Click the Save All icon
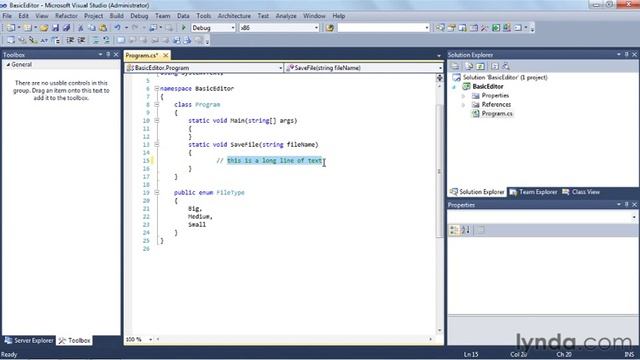 (66, 28)
